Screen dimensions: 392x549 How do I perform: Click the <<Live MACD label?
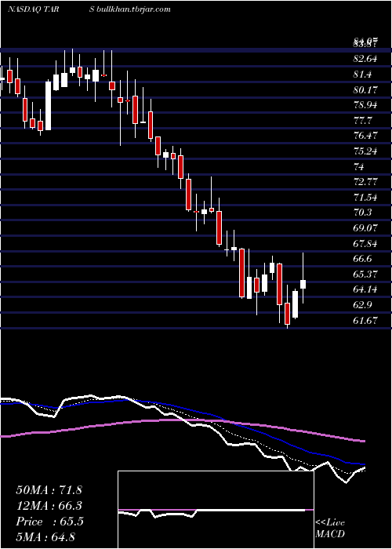pyautogui.click(x=330, y=529)
